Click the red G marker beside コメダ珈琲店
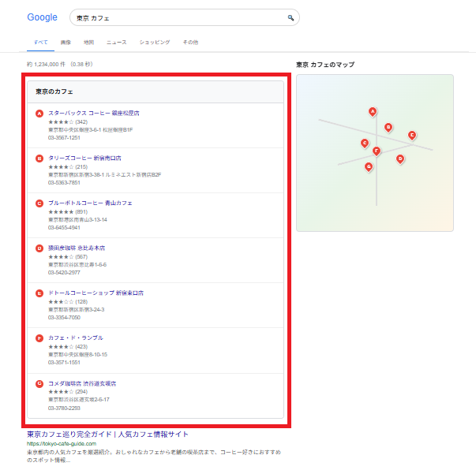 point(39,383)
